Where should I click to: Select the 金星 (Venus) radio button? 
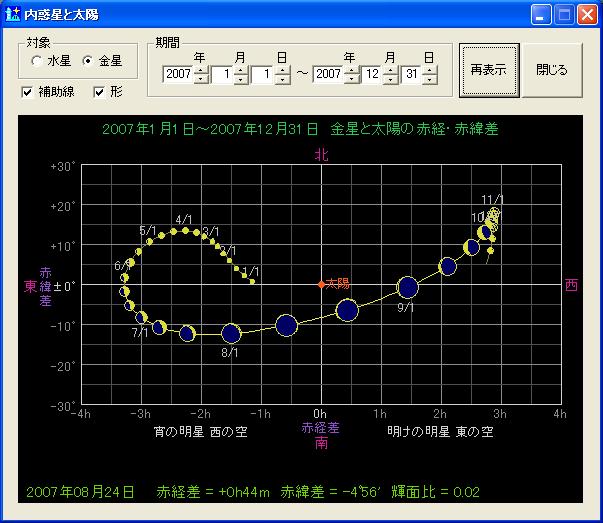point(87,62)
